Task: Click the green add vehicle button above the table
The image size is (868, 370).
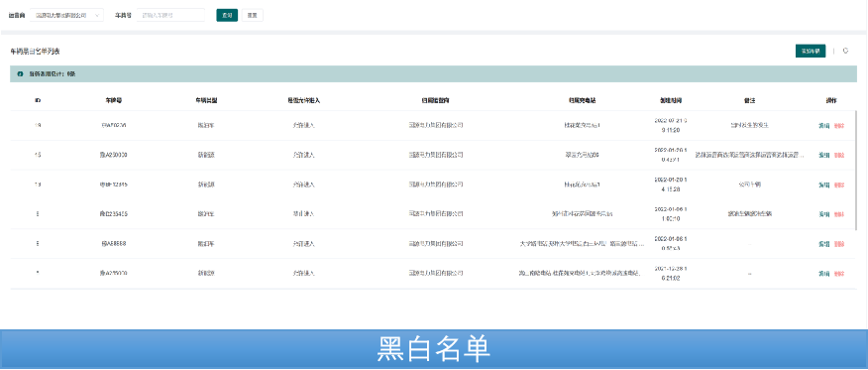Action: click(811, 51)
